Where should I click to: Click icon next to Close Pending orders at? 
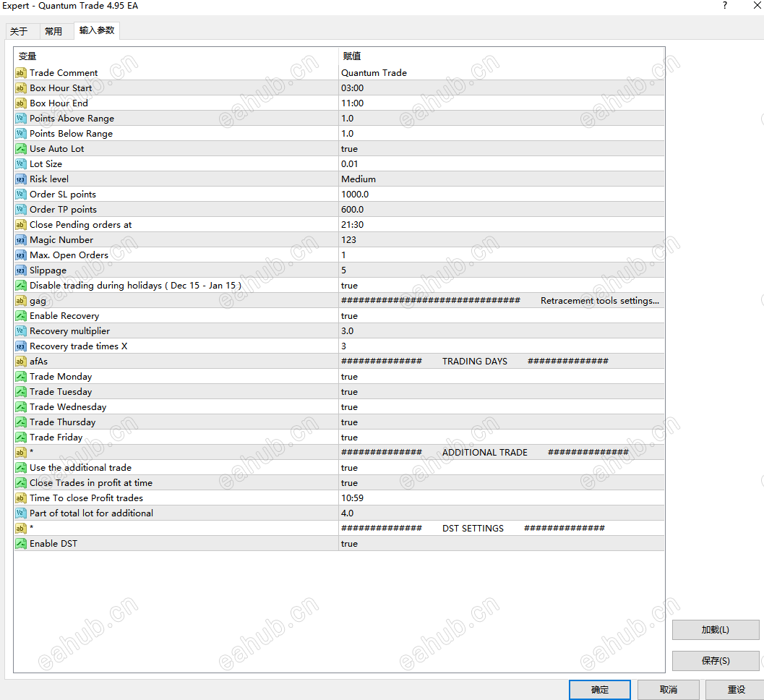click(x=20, y=225)
